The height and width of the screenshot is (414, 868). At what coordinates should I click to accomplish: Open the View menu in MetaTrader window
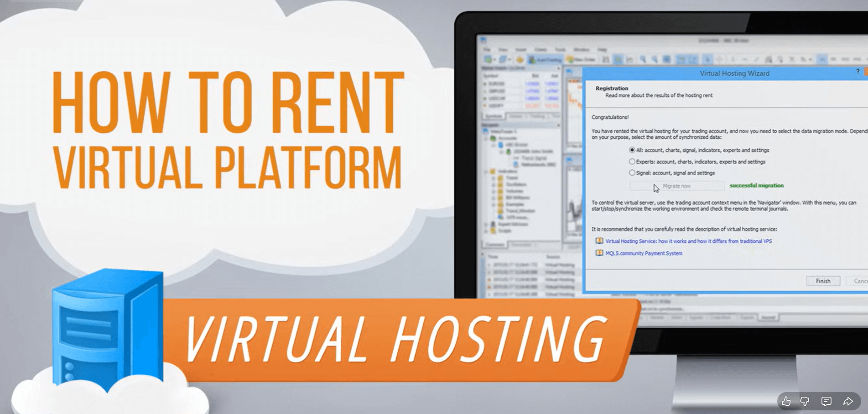(503, 49)
